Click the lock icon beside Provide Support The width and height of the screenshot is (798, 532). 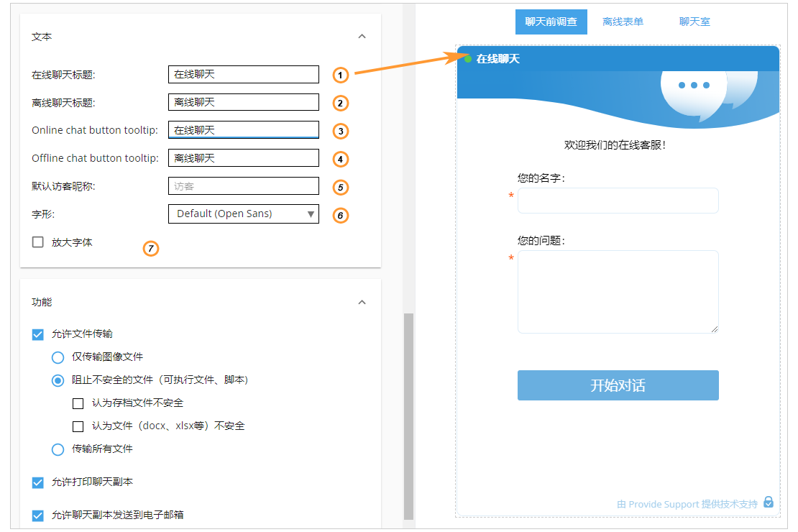(769, 502)
